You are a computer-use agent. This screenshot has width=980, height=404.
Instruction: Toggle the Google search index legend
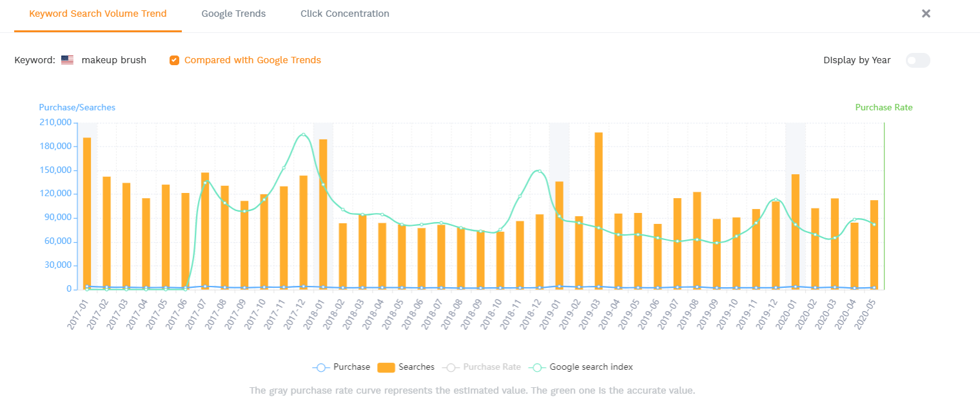[538, 367]
